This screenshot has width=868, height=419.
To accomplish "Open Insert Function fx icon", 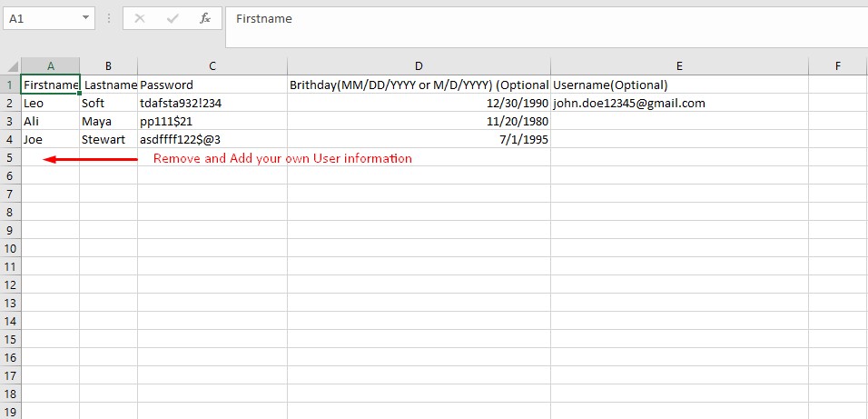I will click(205, 18).
